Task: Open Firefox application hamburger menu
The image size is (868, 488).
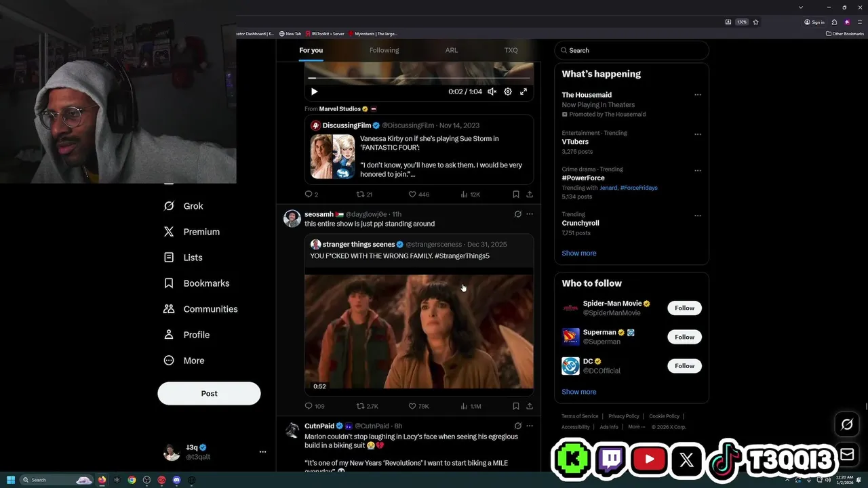Action: click(x=860, y=22)
